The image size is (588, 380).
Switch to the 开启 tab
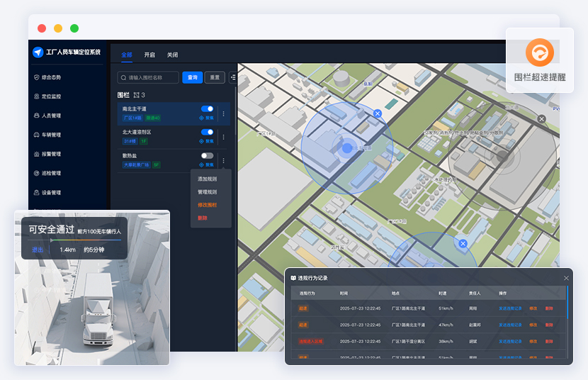(x=149, y=55)
